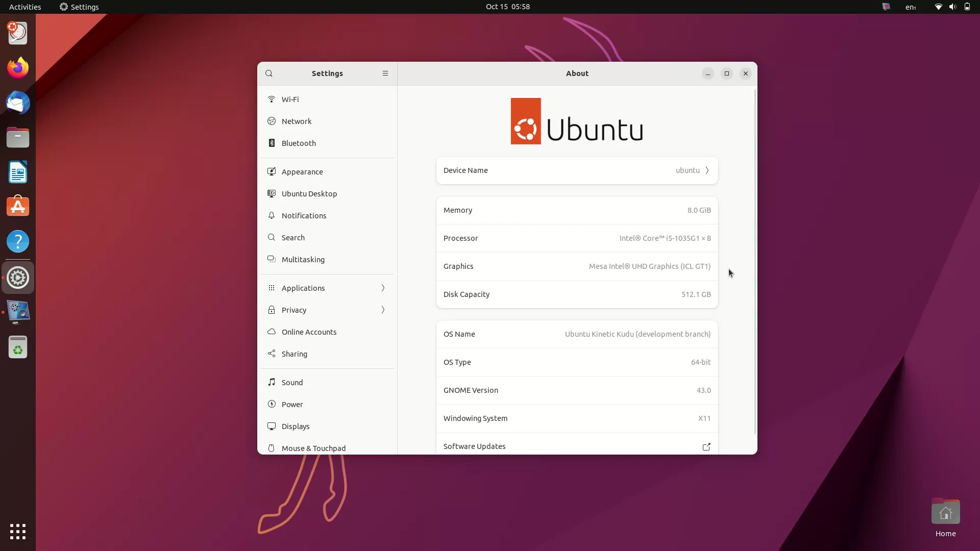Click the Activities menu in top bar
Screen dimensions: 980x551
24,7
